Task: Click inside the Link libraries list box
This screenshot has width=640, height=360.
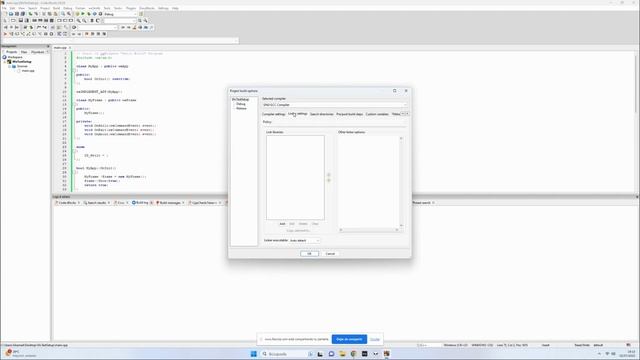Action: click(x=296, y=178)
